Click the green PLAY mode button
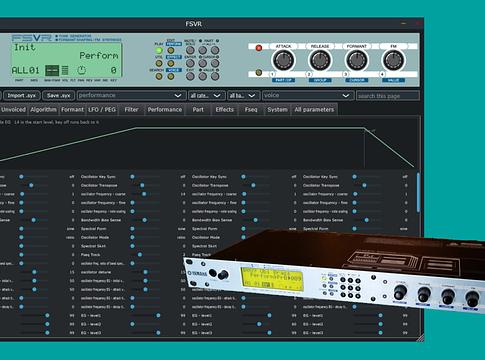485x360 pixels. (159, 50)
